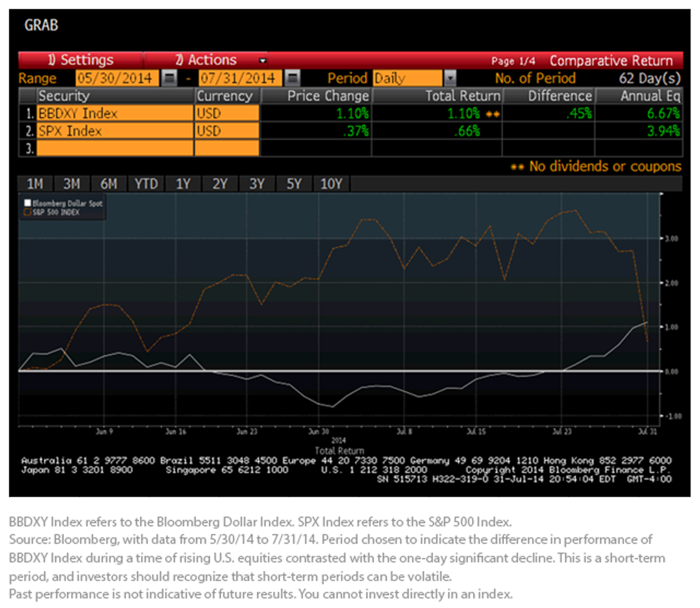Viewport: 700px width, 608px height.
Task: Select the SPX Index security field
Action: tap(115, 131)
